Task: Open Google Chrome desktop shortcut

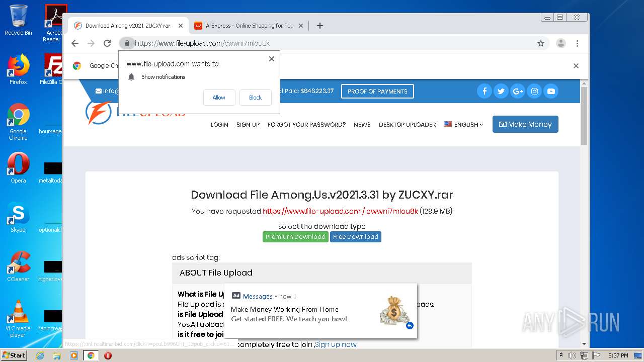Action: pyautogui.click(x=18, y=122)
